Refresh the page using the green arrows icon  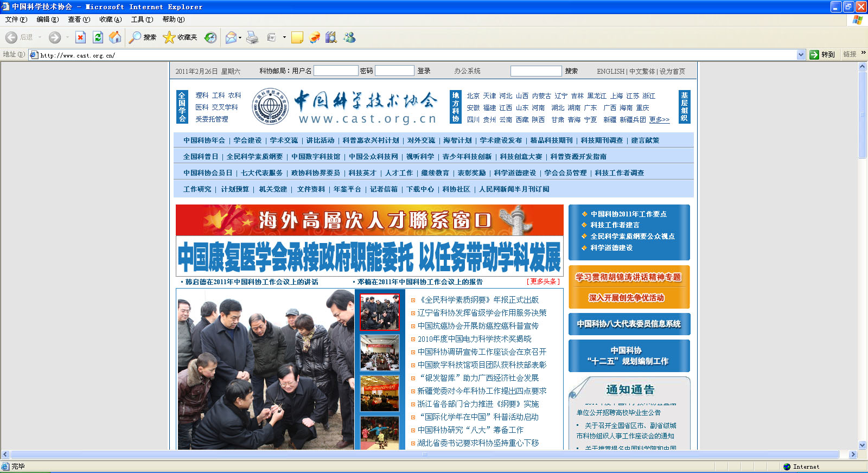[98, 37]
